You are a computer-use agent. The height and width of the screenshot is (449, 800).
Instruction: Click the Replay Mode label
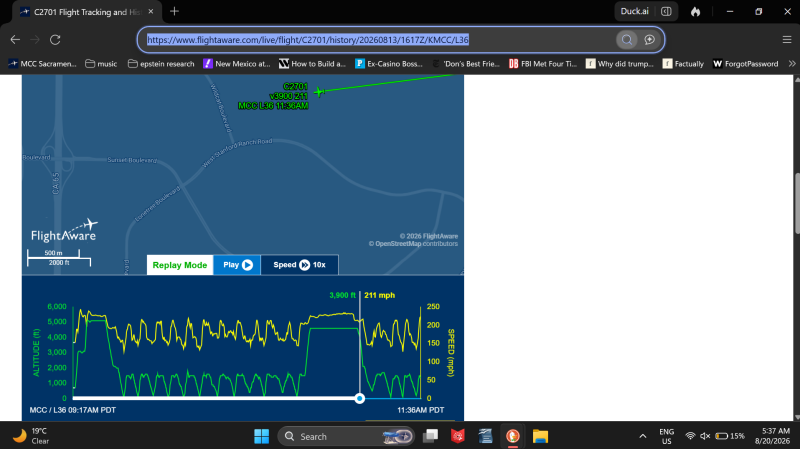(180, 265)
